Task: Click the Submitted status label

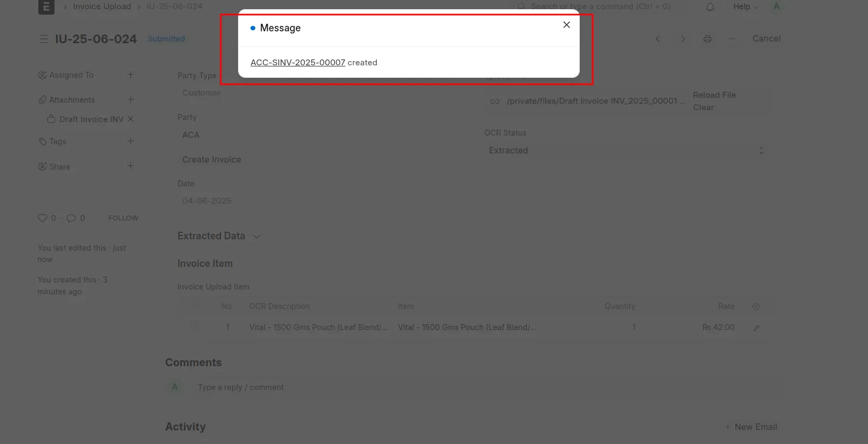Action: point(166,39)
